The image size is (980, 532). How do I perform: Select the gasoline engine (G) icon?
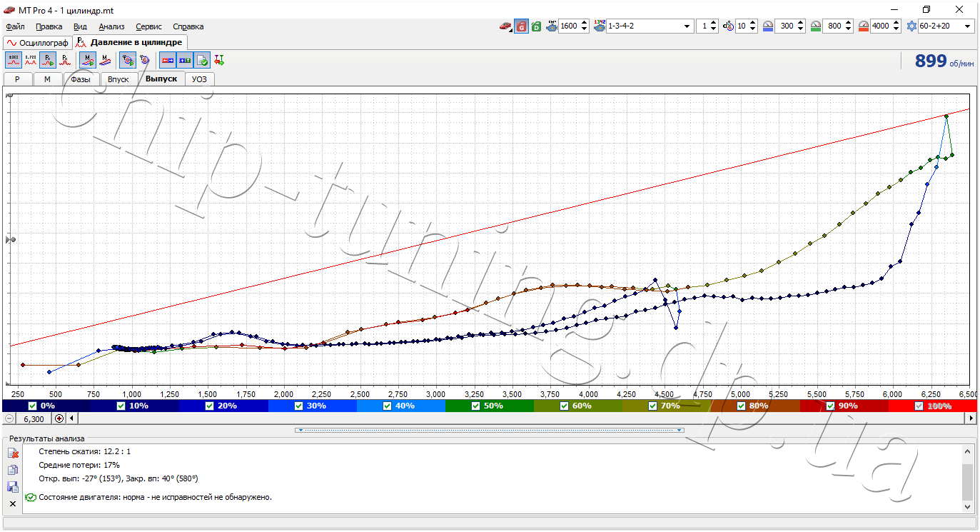521,26
